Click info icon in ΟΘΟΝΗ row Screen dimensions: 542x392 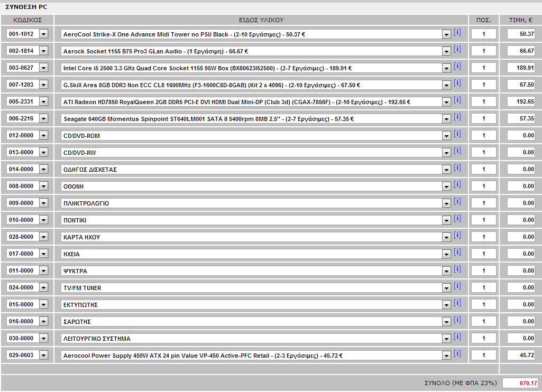point(457,184)
